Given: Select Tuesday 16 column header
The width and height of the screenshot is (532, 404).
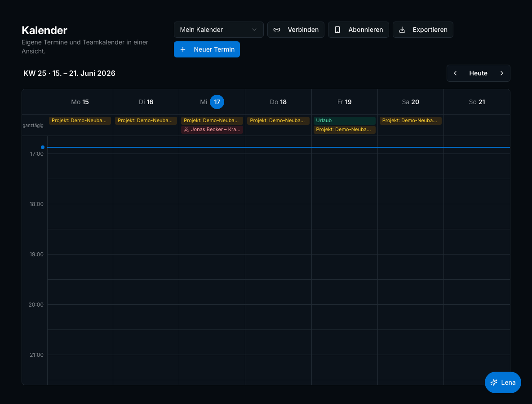Looking at the screenshot, I should coord(146,102).
